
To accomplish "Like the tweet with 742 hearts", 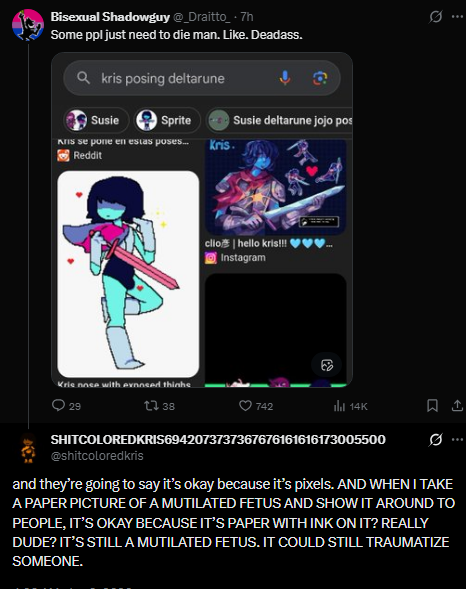I will click(245, 406).
